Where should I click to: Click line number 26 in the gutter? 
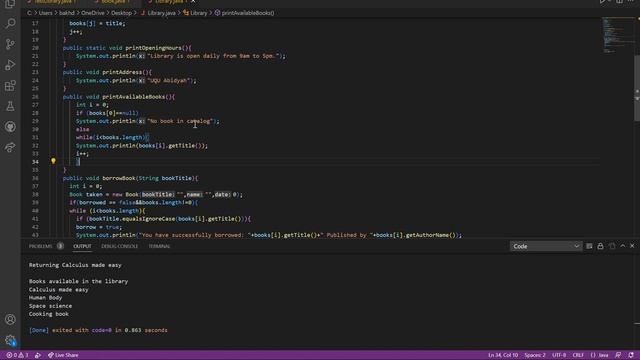pos(35,97)
